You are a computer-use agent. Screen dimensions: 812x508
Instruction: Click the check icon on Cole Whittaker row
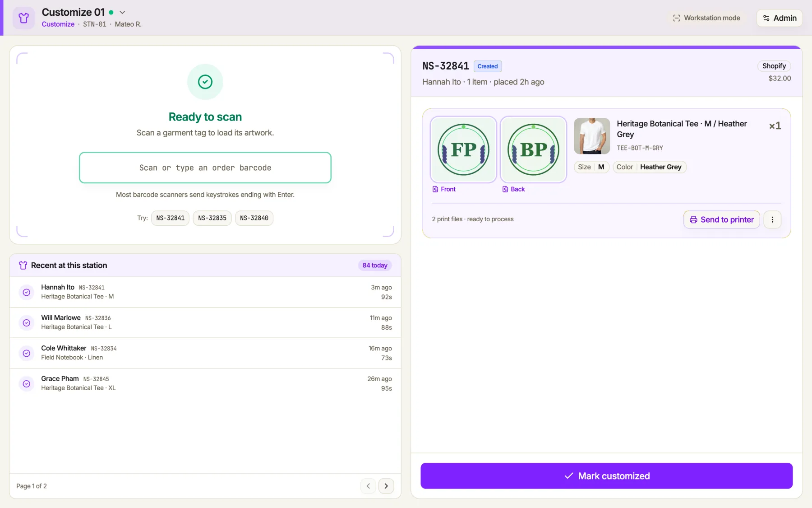click(x=27, y=353)
